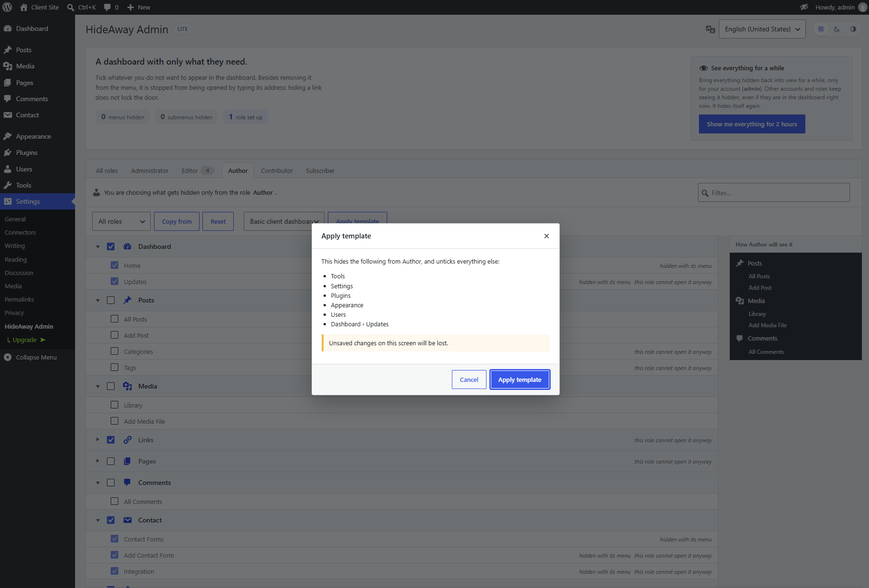Collapse the Dashboard menu row

[x=98, y=247]
